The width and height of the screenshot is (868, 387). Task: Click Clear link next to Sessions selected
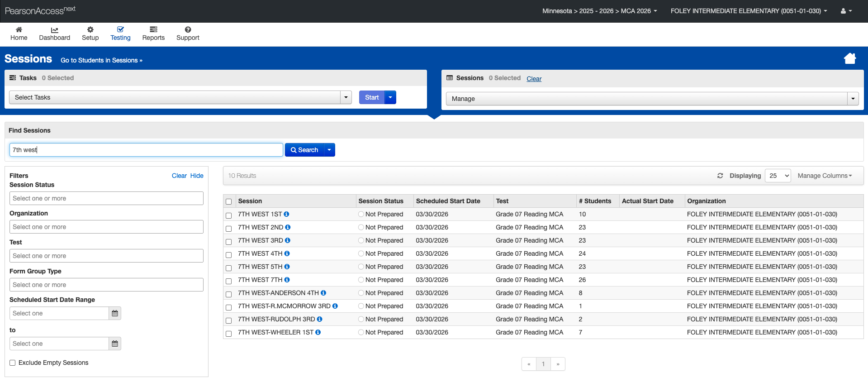pos(534,79)
